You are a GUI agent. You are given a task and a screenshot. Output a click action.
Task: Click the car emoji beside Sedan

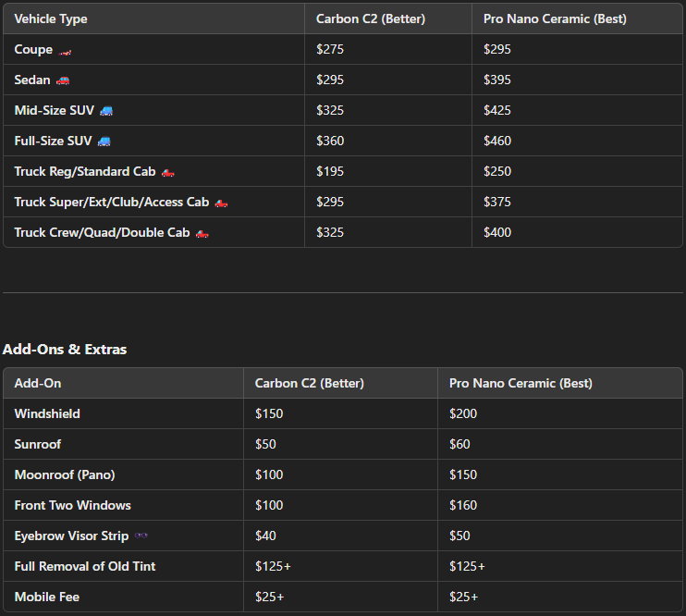coord(63,80)
